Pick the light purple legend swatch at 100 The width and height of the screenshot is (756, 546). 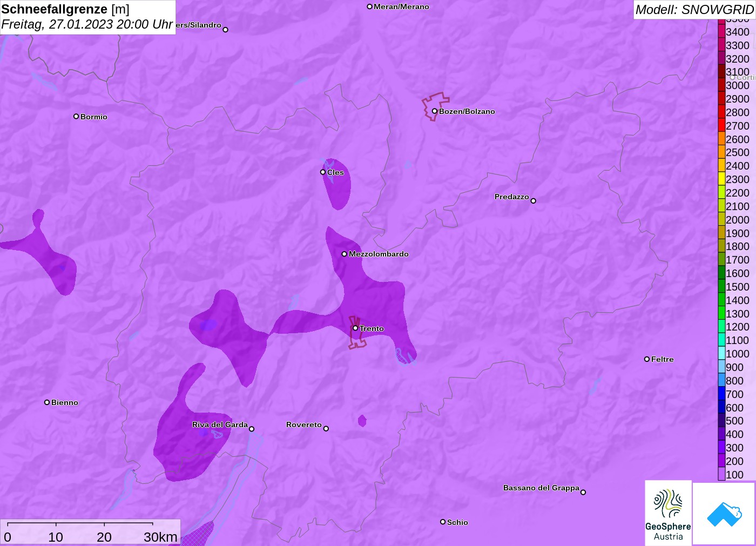click(721, 474)
